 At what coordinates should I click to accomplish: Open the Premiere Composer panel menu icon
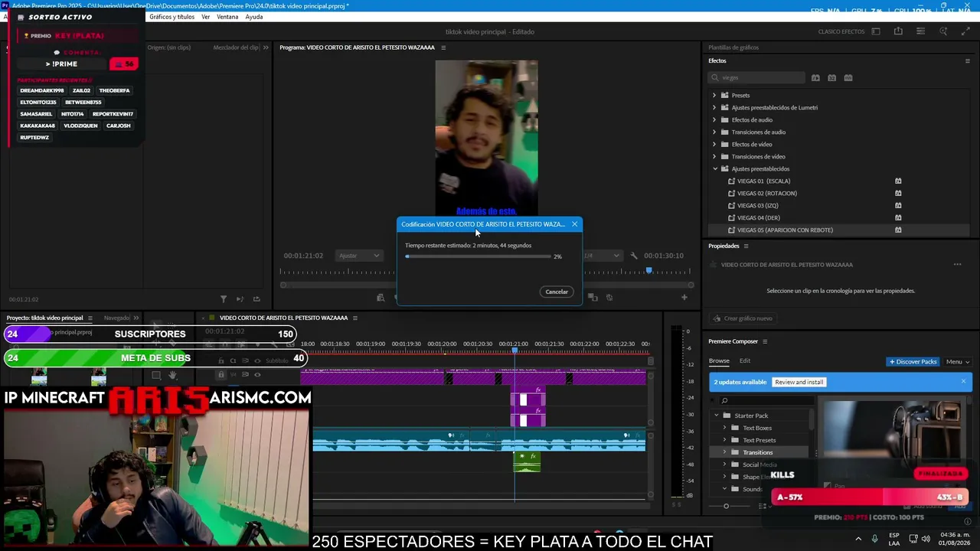[764, 341]
